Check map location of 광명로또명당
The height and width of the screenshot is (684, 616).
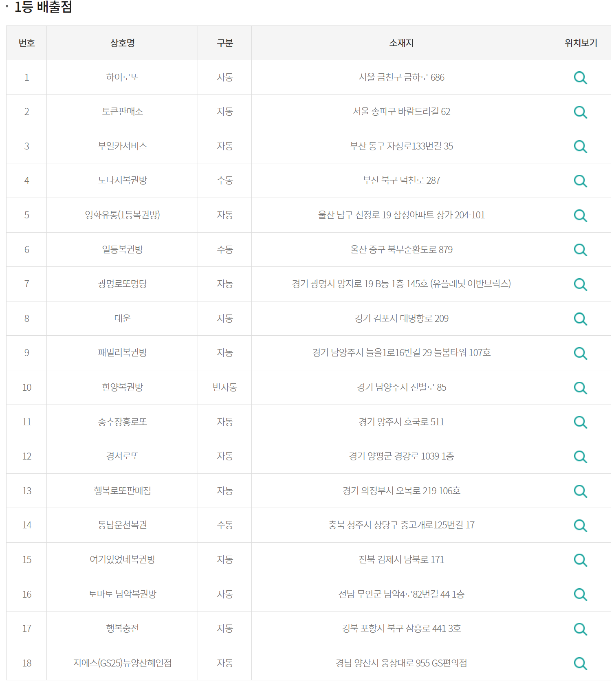(x=580, y=284)
